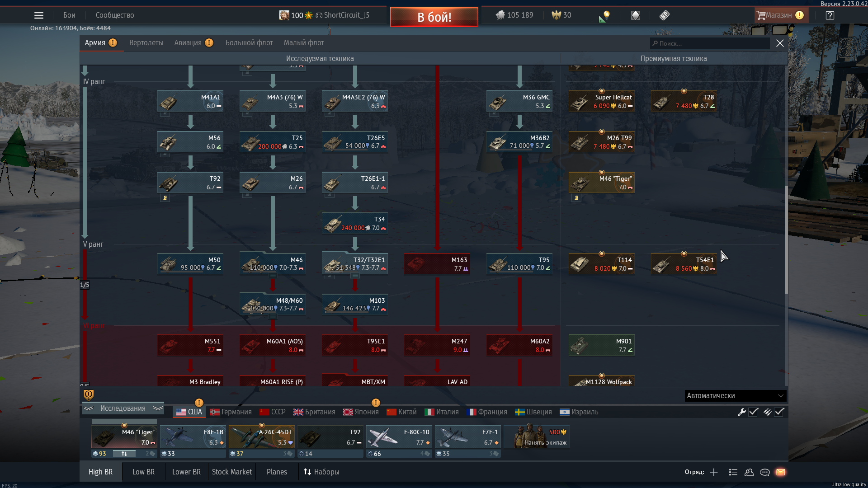Select the Япония nation tab
Image resolution: width=868 pixels, height=488 pixels.
[361, 412]
